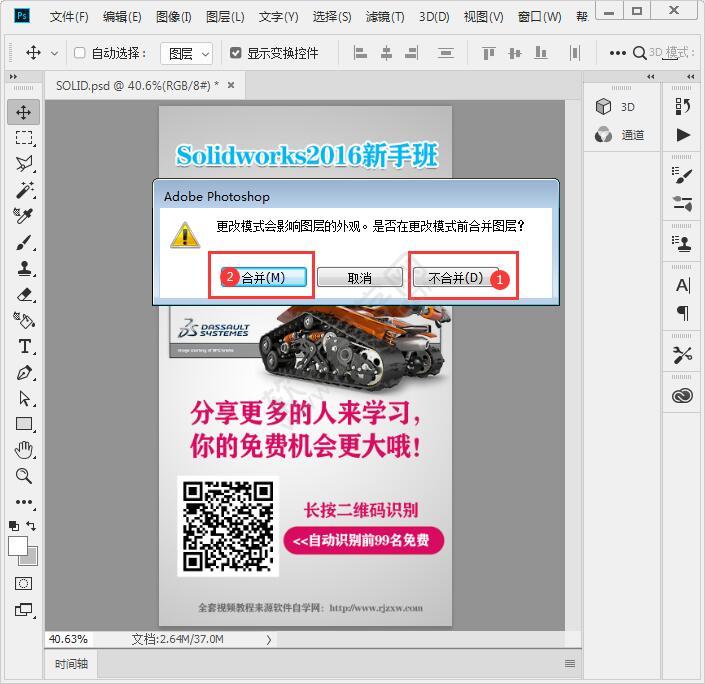Select the Horizontal Type tool

point(24,347)
